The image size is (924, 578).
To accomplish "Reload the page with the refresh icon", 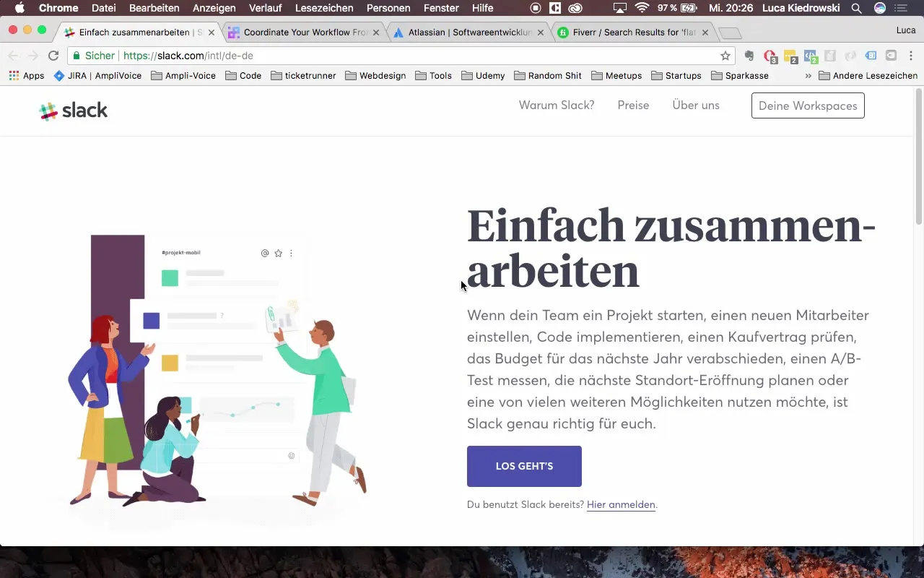I will click(53, 56).
